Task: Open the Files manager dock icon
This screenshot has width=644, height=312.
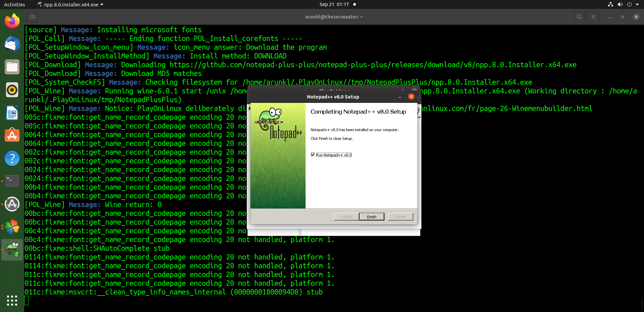Action: pos(12,67)
